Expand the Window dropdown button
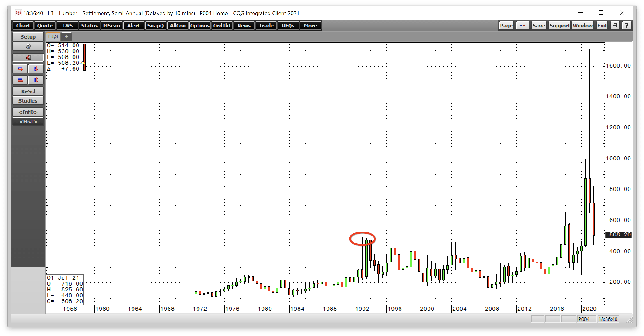Image resolution: width=644 pixels, height=336 pixels. click(x=582, y=25)
